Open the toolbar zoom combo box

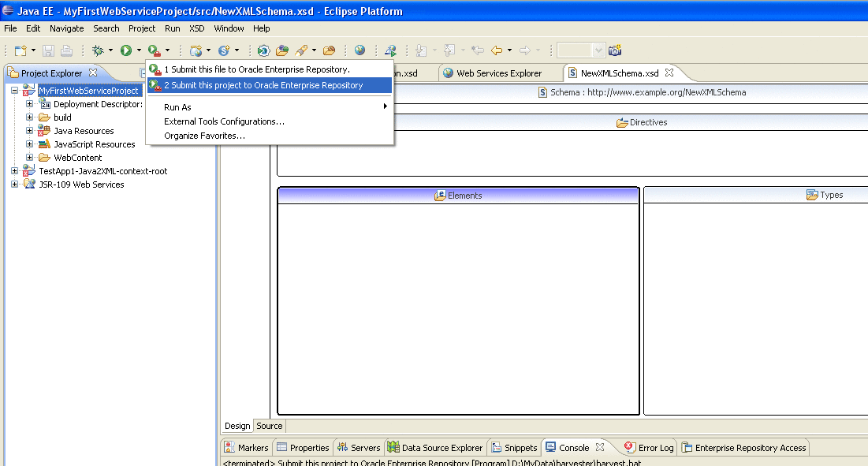pos(581,51)
